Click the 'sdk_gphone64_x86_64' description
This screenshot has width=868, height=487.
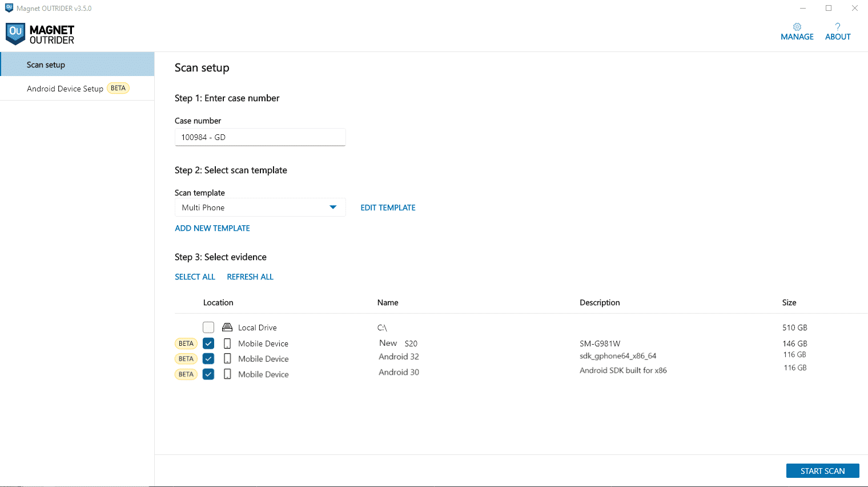pyautogui.click(x=618, y=356)
